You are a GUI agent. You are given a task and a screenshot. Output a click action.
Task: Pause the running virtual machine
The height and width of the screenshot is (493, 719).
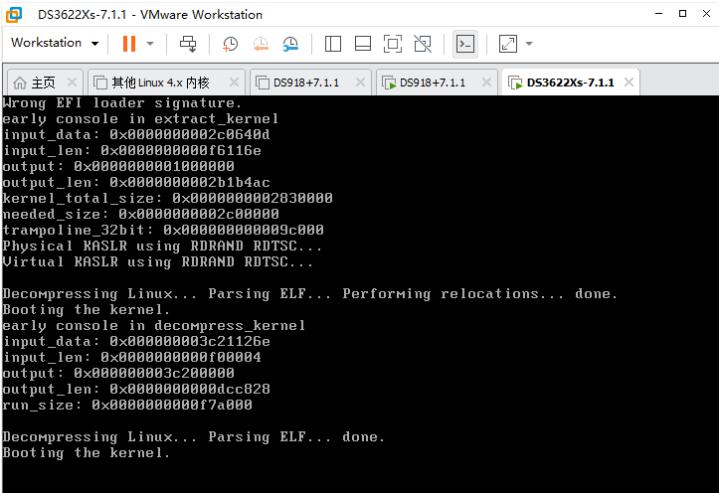click(x=129, y=44)
